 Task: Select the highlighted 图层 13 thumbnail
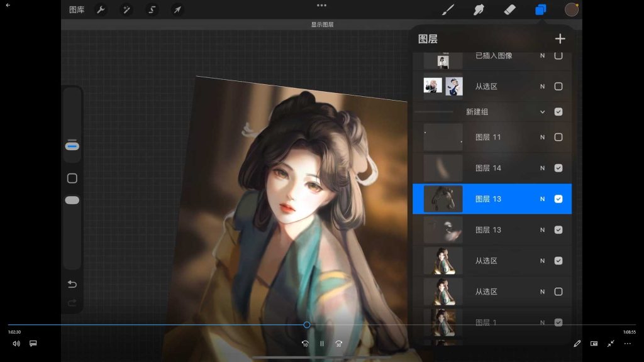(x=443, y=199)
